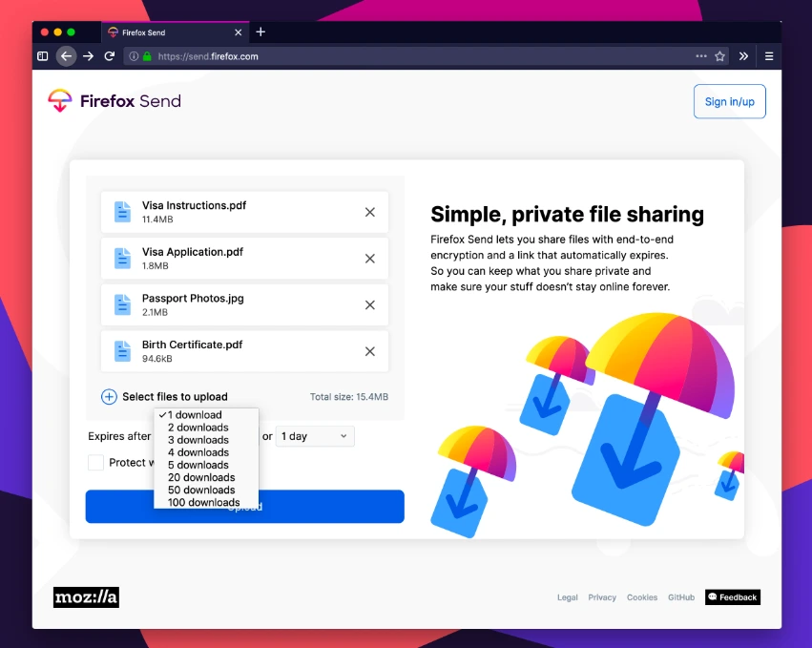Choose 2 downloads from the list
Viewport: 812px width, 648px height.
pos(206,428)
